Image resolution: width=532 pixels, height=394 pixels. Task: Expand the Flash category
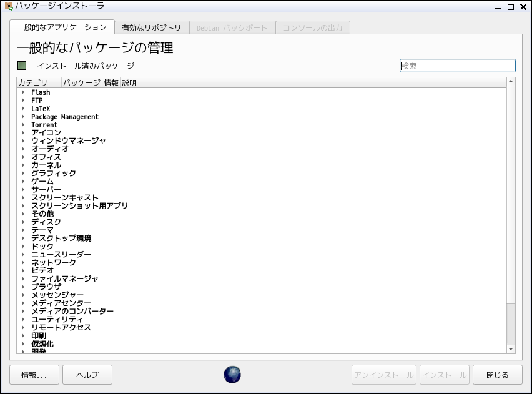click(22, 92)
